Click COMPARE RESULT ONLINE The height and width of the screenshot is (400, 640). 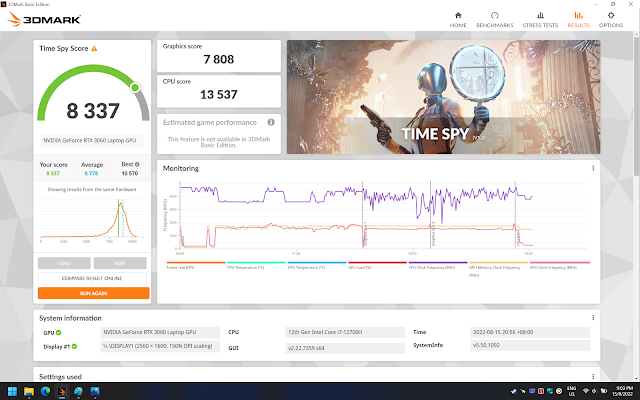(92, 278)
